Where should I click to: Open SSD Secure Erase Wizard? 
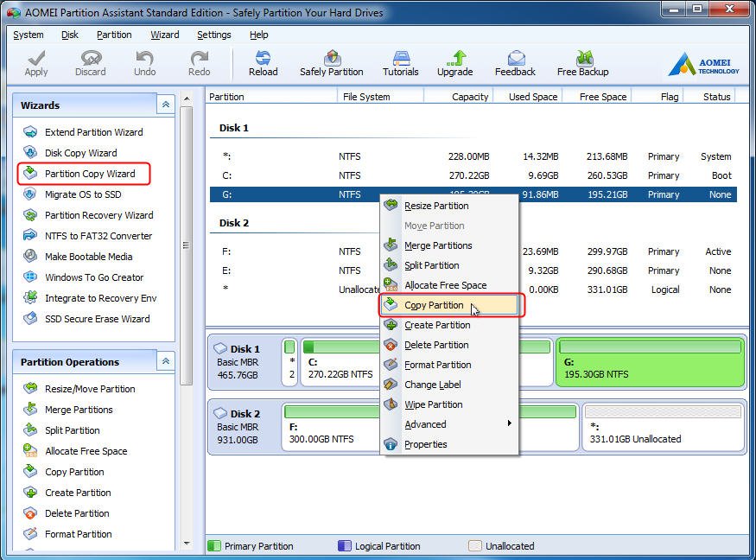point(86,319)
